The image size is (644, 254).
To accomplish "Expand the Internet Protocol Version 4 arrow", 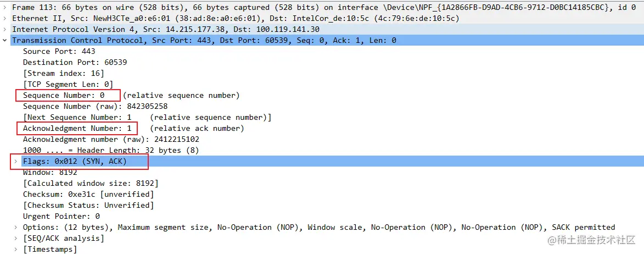I will pos(4,29).
